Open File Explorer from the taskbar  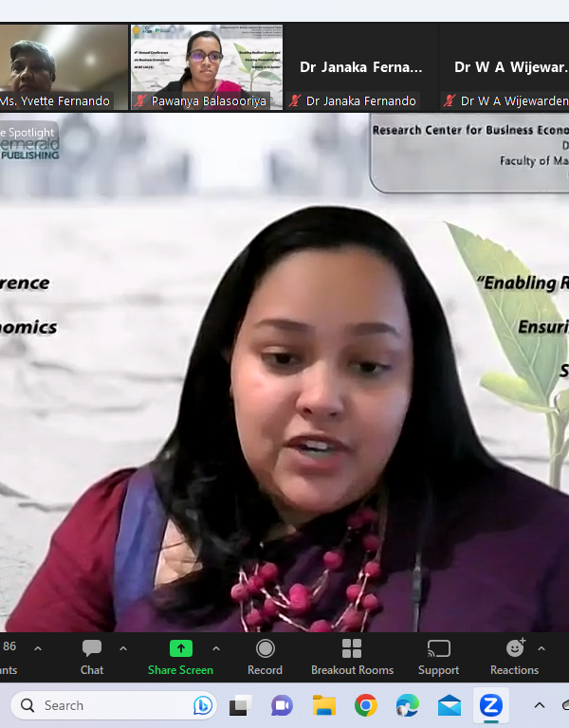click(323, 705)
